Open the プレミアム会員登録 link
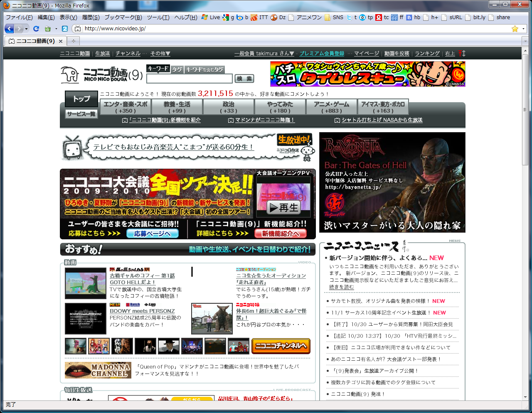Screen dimensions: 532x413 [x=322, y=54]
